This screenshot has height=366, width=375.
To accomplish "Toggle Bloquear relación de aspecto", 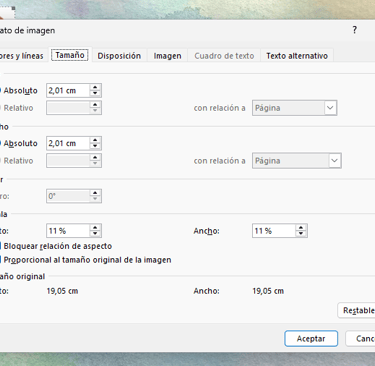I will click(56, 246).
